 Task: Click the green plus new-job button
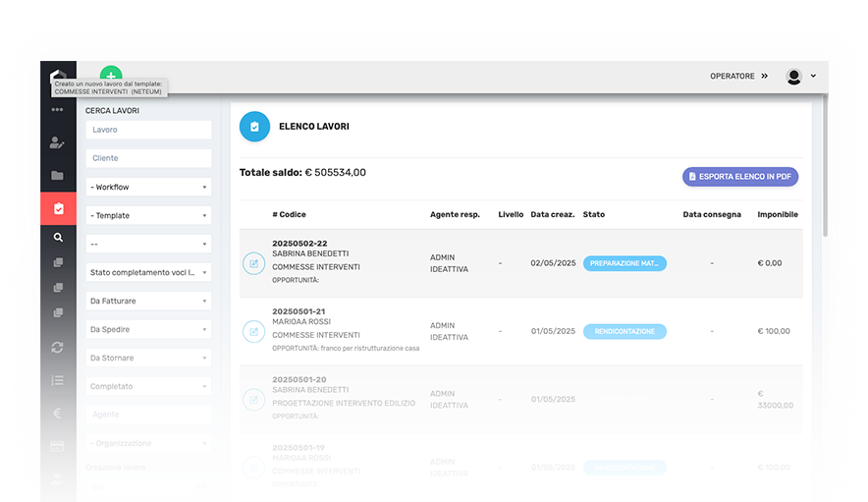point(111,75)
